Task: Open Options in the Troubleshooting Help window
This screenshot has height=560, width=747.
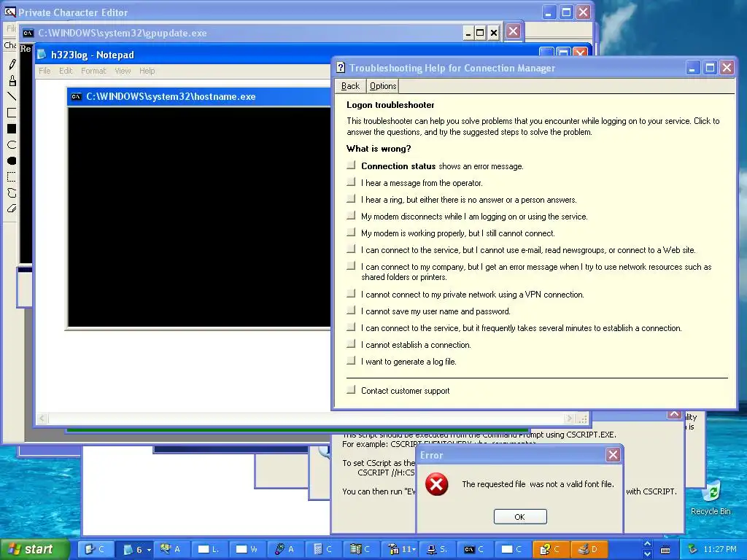Action: tap(383, 86)
